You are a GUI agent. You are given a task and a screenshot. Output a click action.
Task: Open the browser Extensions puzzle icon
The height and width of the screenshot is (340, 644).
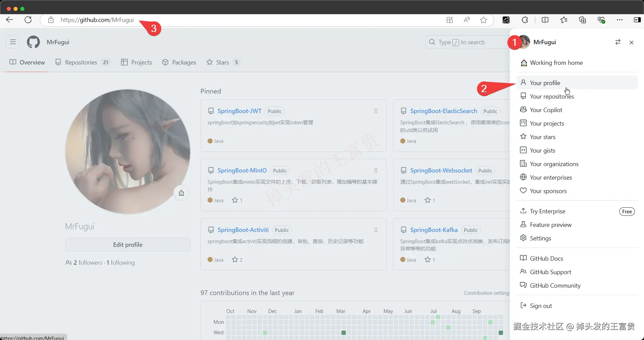[x=525, y=20]
